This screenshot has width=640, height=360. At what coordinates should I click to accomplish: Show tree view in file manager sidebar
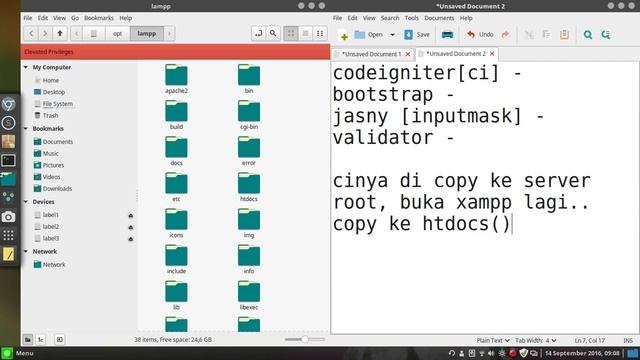(41, 339)
